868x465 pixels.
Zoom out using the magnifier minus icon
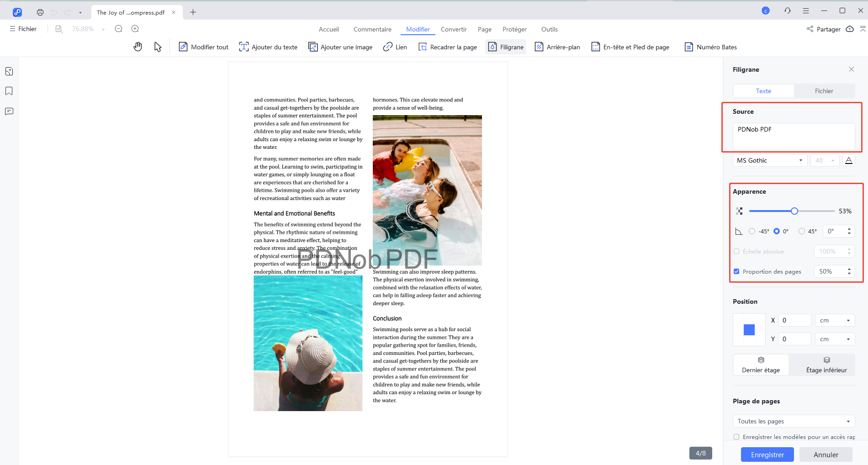pyautogui.click(x=118, y=28)
